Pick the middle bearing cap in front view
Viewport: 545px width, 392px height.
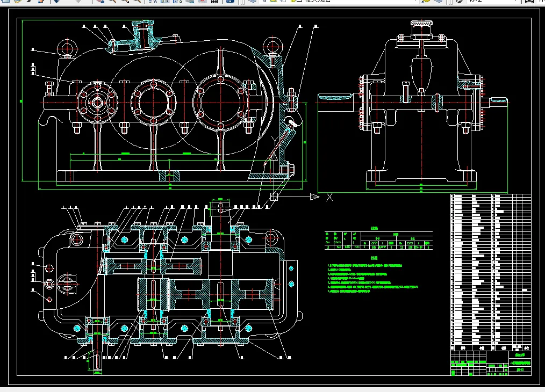153,103
